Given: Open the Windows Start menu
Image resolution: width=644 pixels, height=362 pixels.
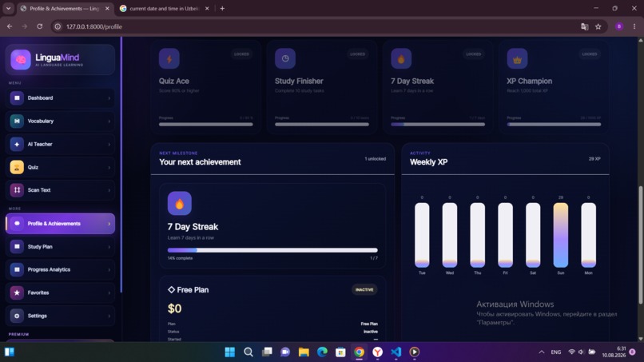Looking at the screenshot, I should (229, 352).
